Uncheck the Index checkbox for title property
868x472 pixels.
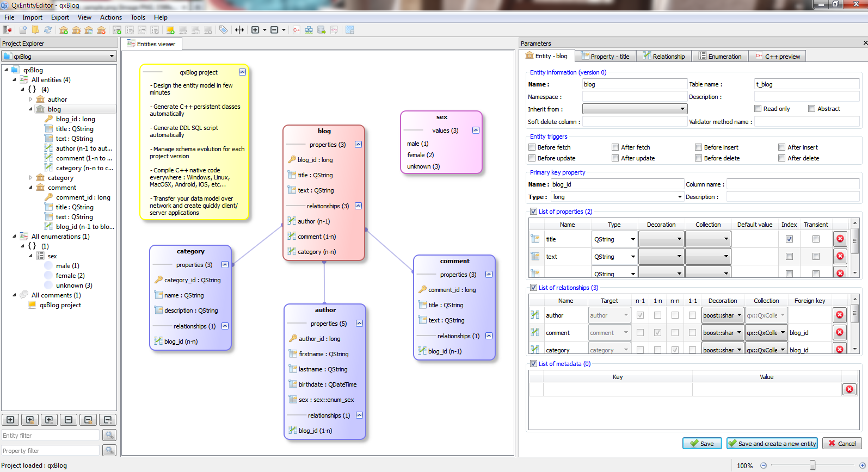point(789,239)
